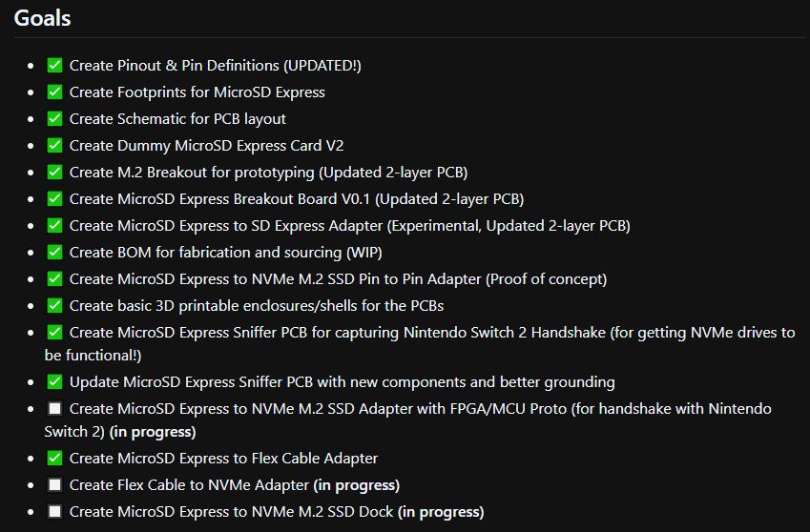This screenshot has width=810, height=532.
Task: Toggle MicroSD Express to SD Express Adapter checkbox
Action: [x=54, y=226]
